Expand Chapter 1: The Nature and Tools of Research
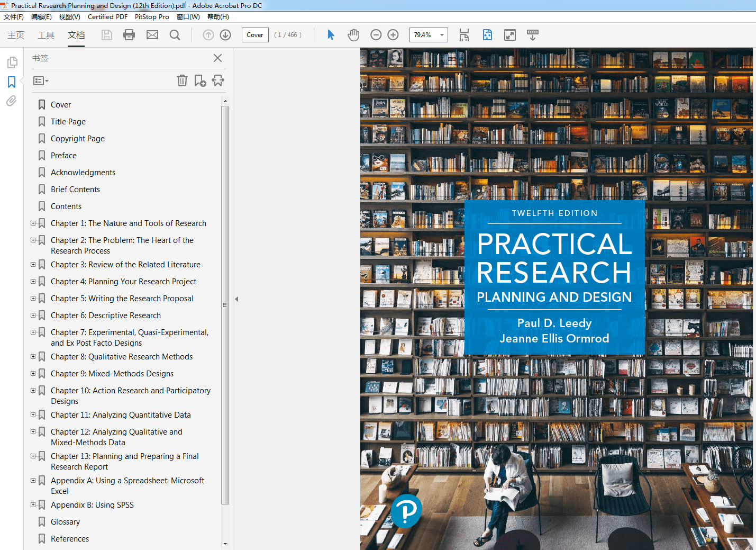The height and width of the screenshot is (550, 756). point(32,223)
